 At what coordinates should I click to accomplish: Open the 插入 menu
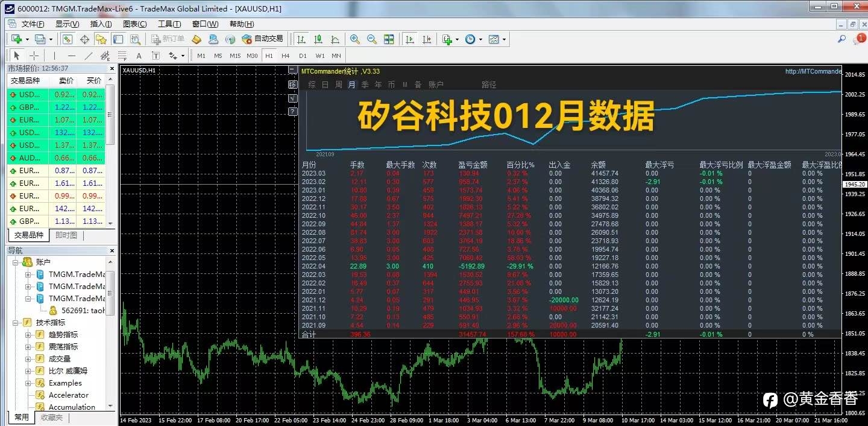[x=101, y=24]
